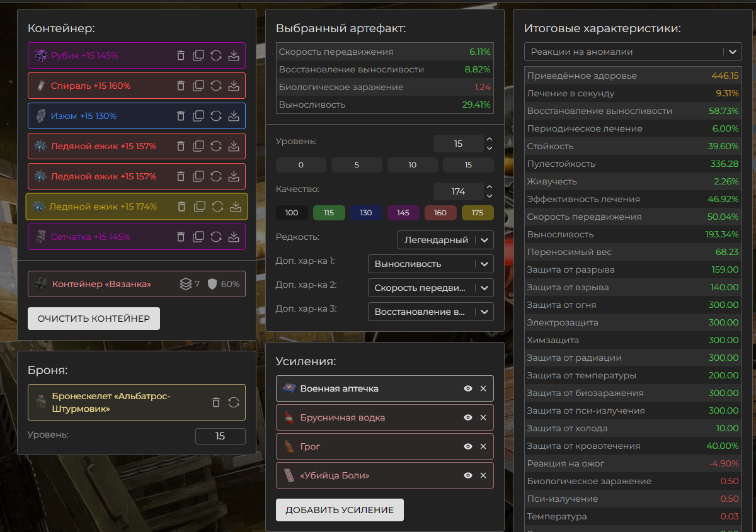The width and height of the screenshot is (756, 532).
Task: Open Доп. хар-ка 1 Выносливость dropdown
Action: [x=430, y=264]
